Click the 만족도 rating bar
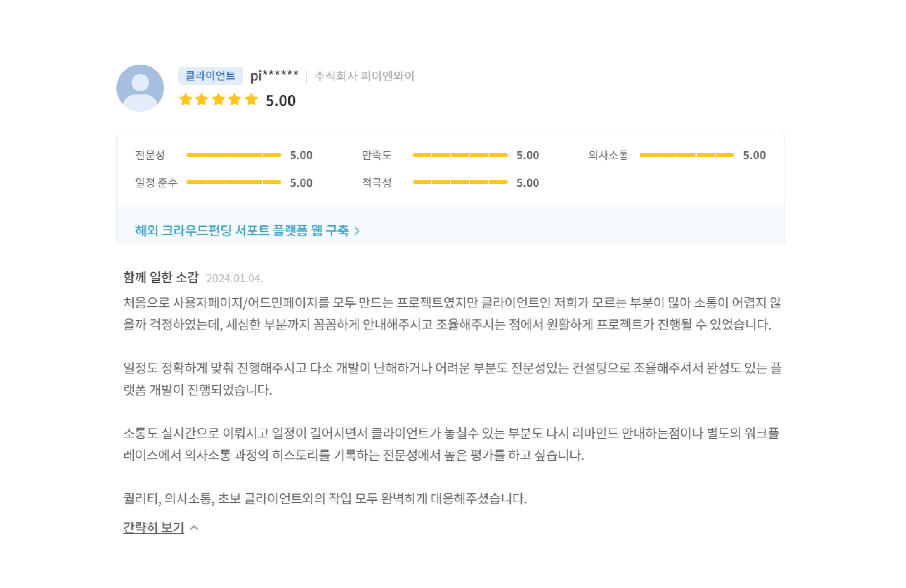Viewport: 906px width, 588px height. coord(460,155)
